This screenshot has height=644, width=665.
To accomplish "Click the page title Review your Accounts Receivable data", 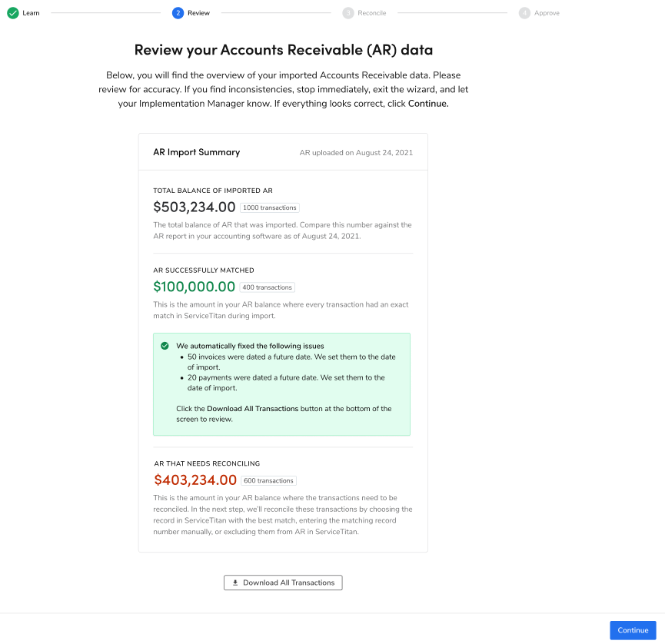I will point(284,50).
